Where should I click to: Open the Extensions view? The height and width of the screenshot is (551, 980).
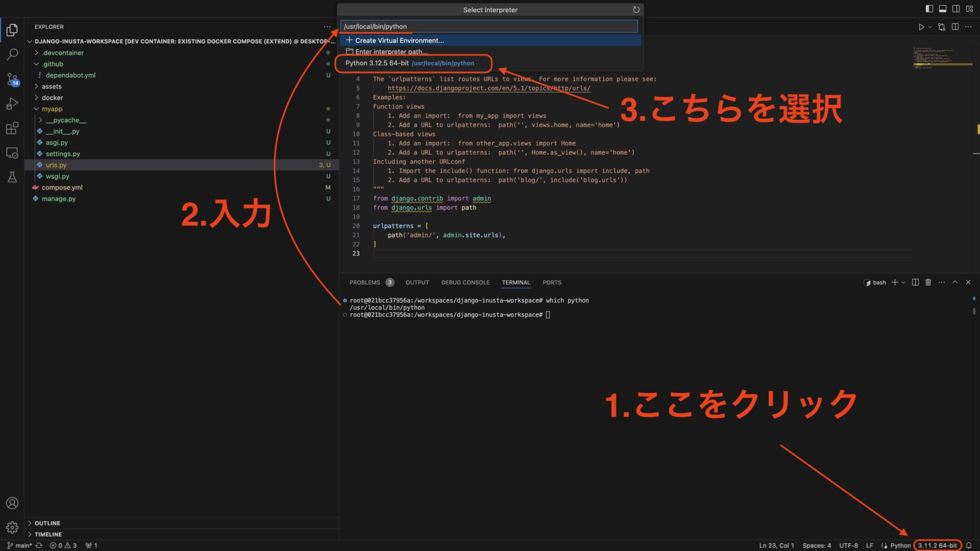pos(12,128)
